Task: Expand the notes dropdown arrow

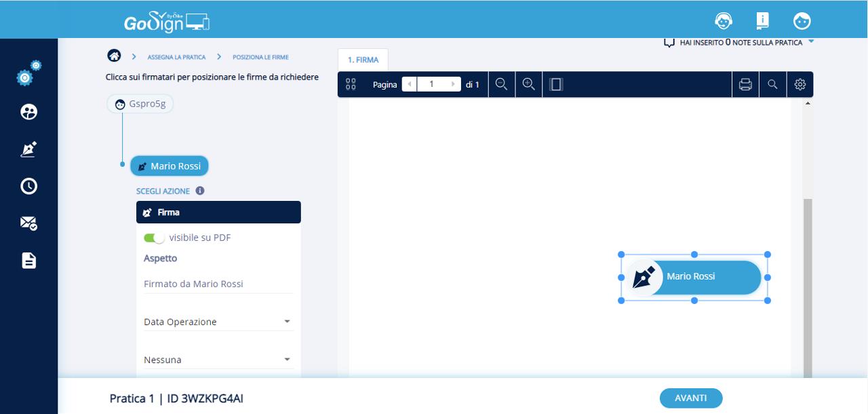Action: tap(812, 42)
